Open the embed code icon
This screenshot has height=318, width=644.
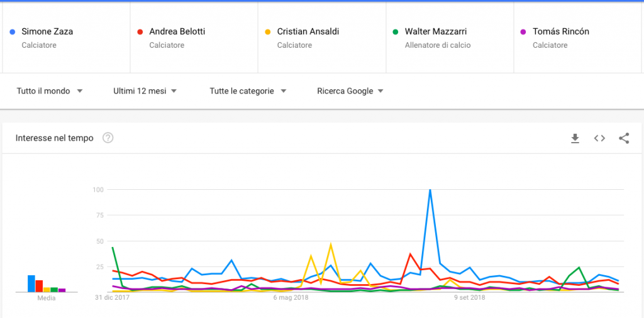(599, 138)
